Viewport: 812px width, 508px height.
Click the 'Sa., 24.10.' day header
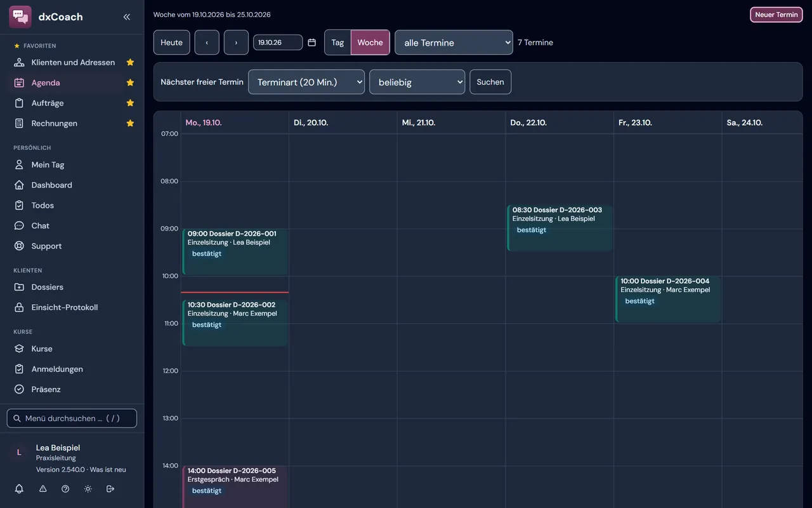tap(745, 123)
